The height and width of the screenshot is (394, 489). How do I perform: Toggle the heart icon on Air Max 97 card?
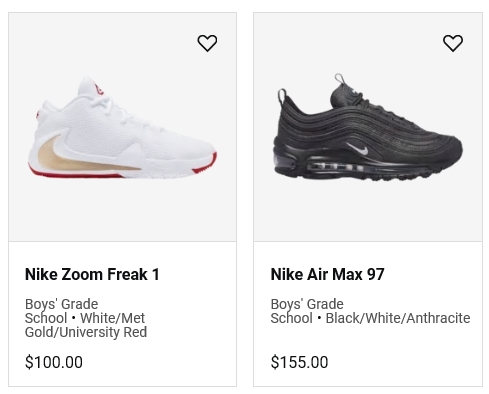[453, 43]
